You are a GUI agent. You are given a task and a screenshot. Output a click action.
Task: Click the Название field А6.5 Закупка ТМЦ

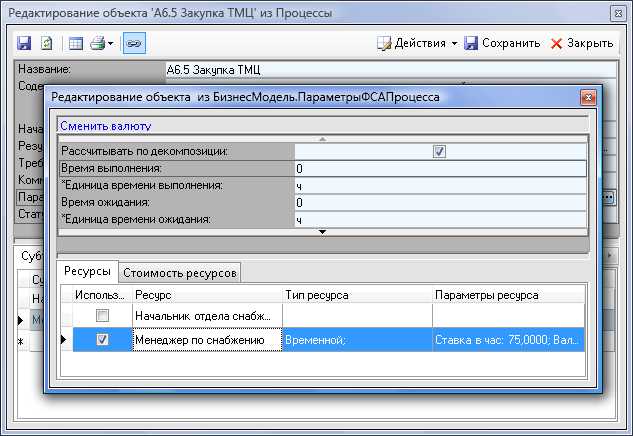[x=391, y=70]
